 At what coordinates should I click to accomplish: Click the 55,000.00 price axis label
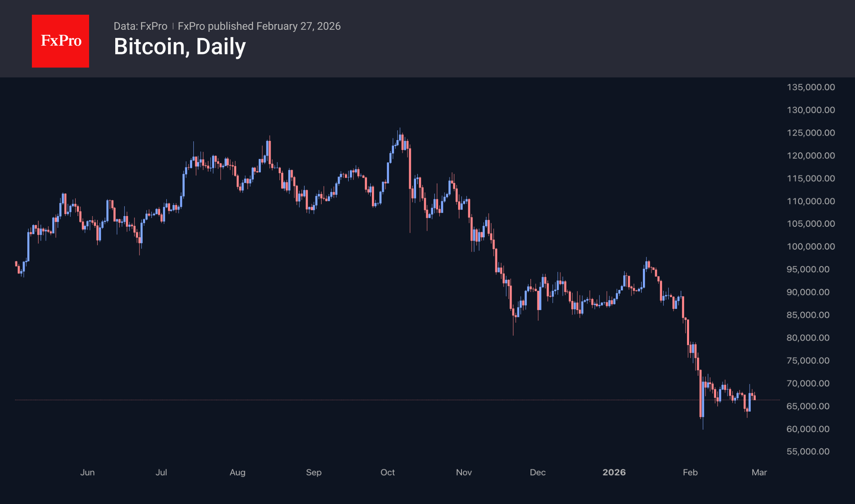pyautogui.click(x=808, y=451)
